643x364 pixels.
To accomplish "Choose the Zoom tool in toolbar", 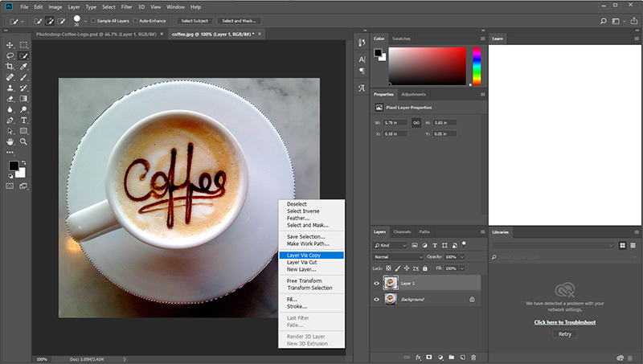I will [24, 141].
